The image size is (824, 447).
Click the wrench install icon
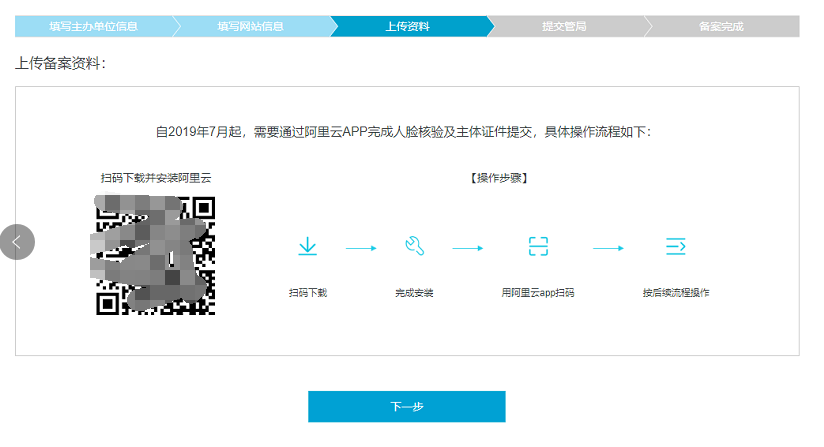[414, 246]
